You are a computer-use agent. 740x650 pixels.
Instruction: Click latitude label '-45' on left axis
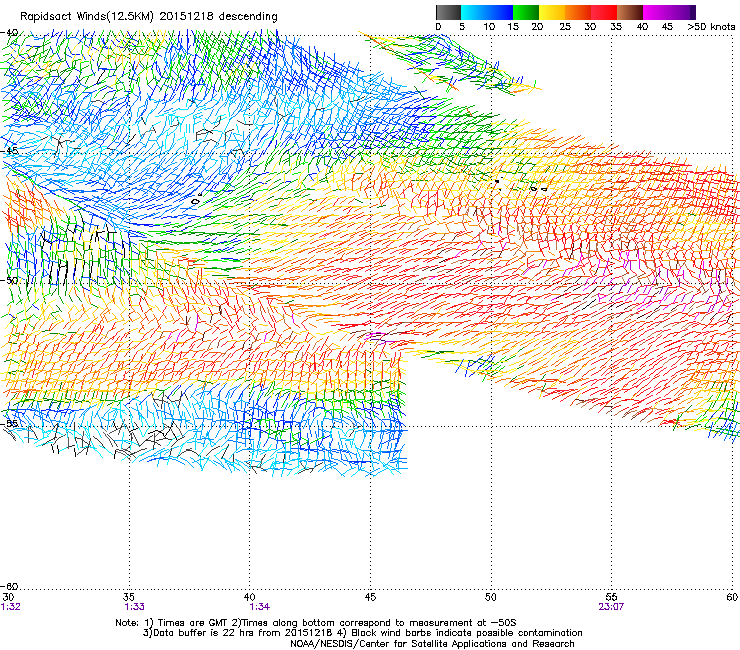(x=9, y=151)
